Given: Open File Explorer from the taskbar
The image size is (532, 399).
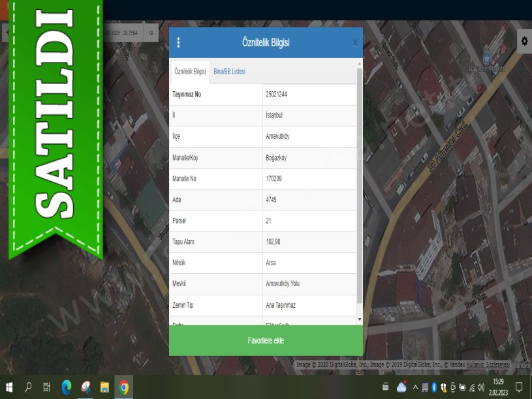Looking at the screenshot, I should click(x=104, y=387).
